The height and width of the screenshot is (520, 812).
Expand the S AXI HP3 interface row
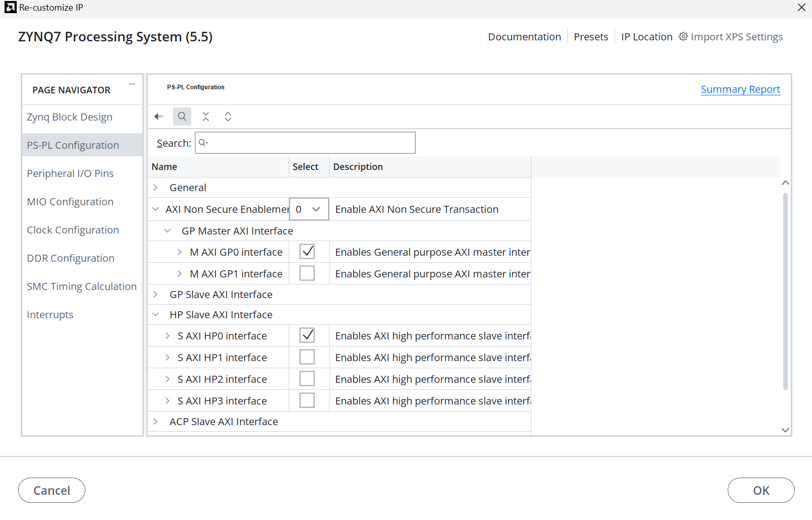pyautogui.click(x=167, y=400)
